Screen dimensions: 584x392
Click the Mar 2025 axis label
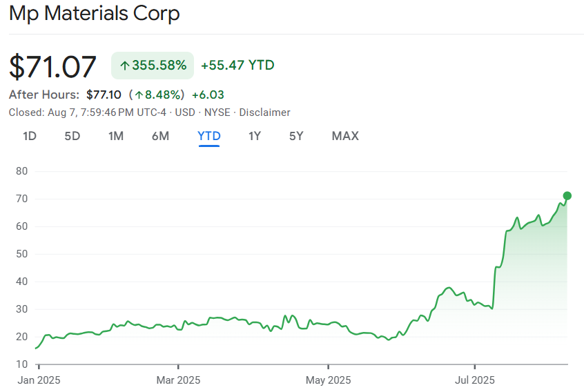179,380
